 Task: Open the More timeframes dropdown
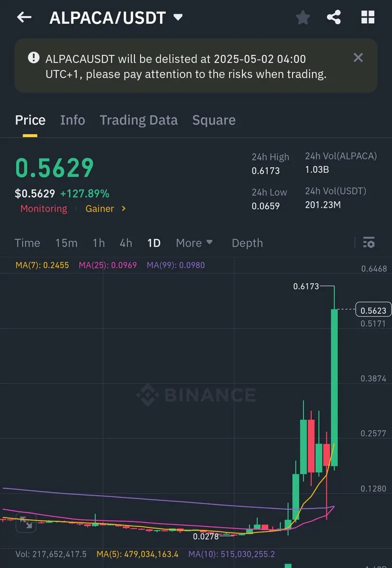pyautogui.click(x=194, y=243)
